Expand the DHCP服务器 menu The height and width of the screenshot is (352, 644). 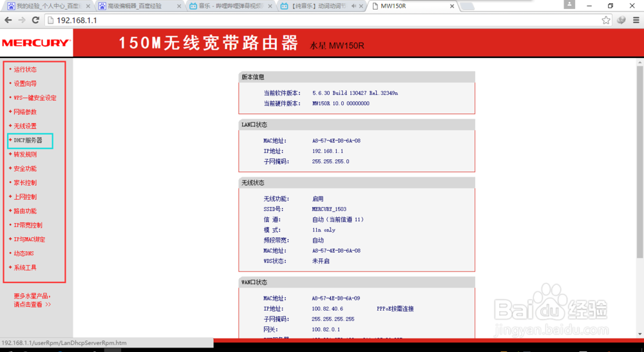coord(28,141)
